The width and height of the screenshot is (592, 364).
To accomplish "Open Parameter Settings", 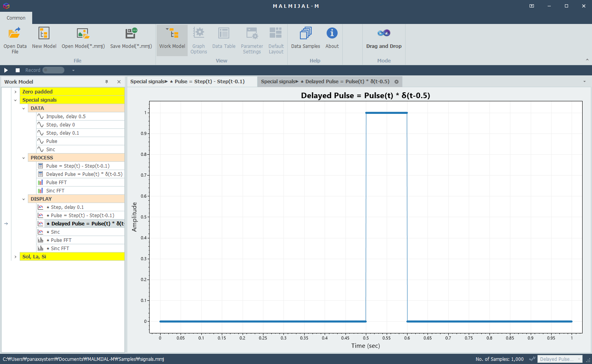I will tap(252, 40).
